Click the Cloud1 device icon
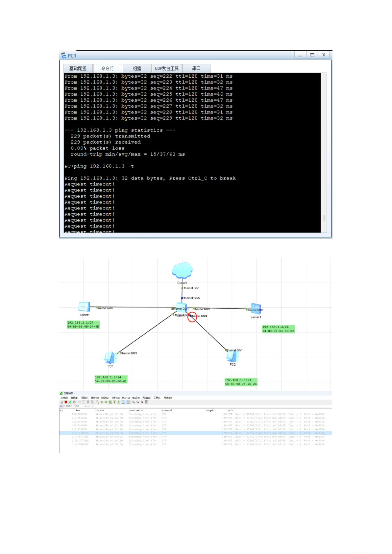 point(182,271)
